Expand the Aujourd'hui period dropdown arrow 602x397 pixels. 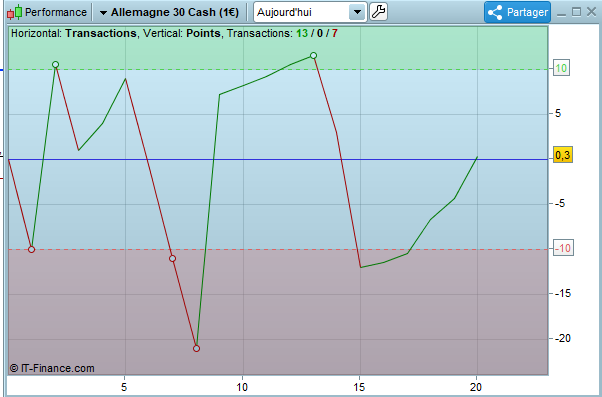tap(357, 12)
